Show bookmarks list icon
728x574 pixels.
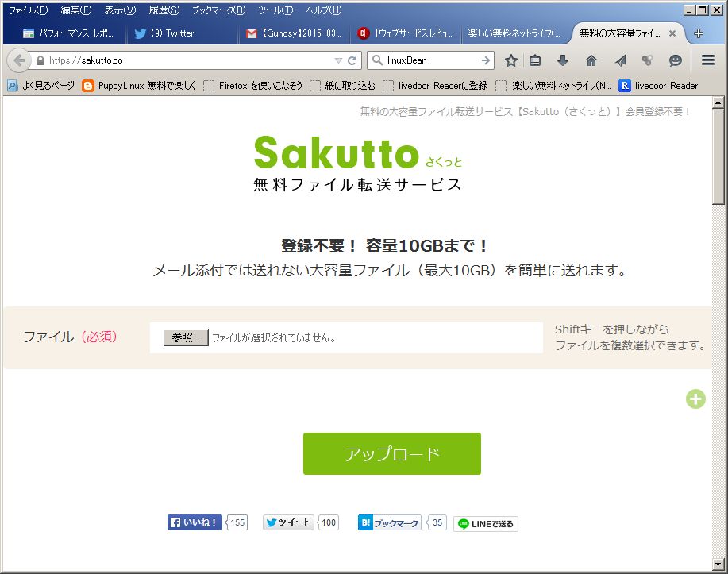[x=535, y=60]
